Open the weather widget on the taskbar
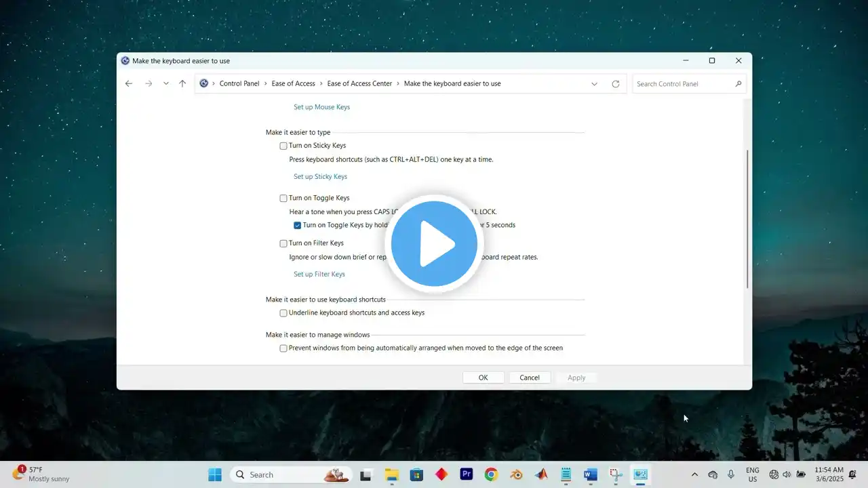The width and height of the screenshot is (868, 488). tap(41, 474)
